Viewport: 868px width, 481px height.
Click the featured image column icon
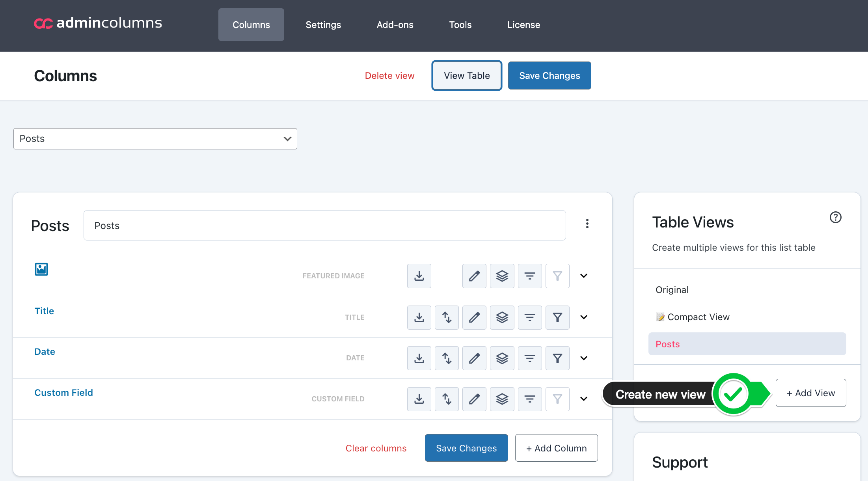(41, 269)
